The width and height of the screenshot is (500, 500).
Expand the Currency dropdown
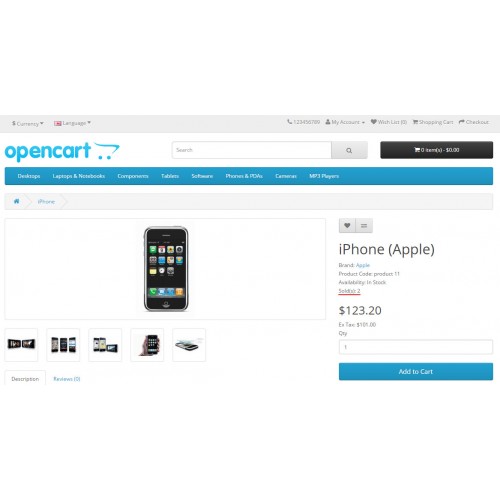28,123
